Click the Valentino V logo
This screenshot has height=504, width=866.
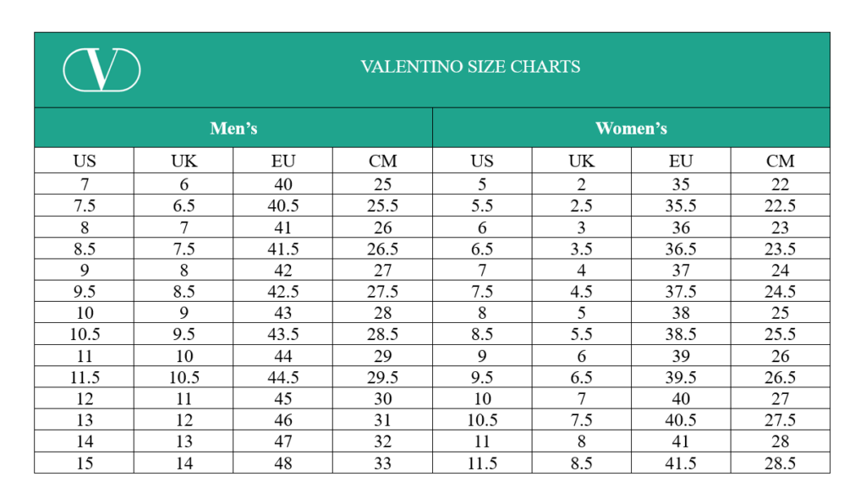pyautogui.click(x=101, y=69)
